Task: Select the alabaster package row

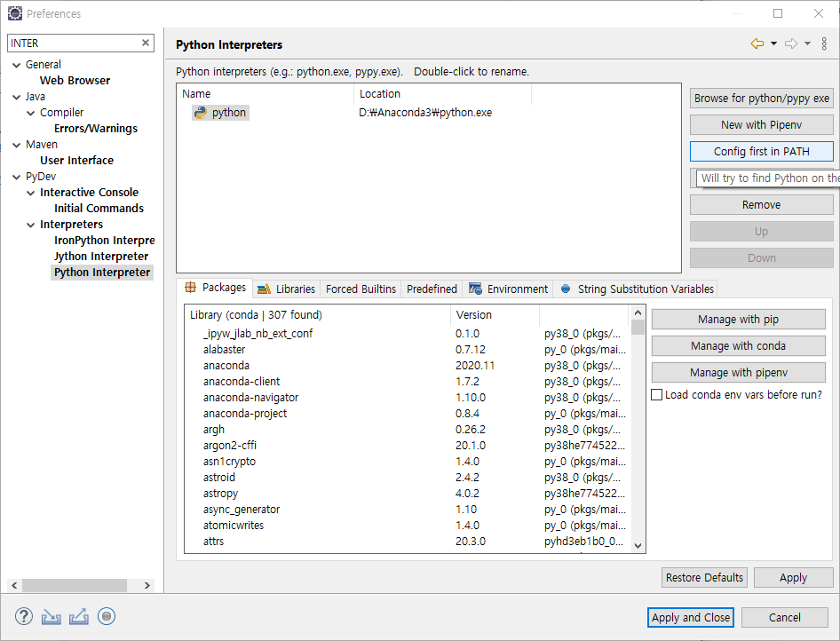Action: point(408,349)
